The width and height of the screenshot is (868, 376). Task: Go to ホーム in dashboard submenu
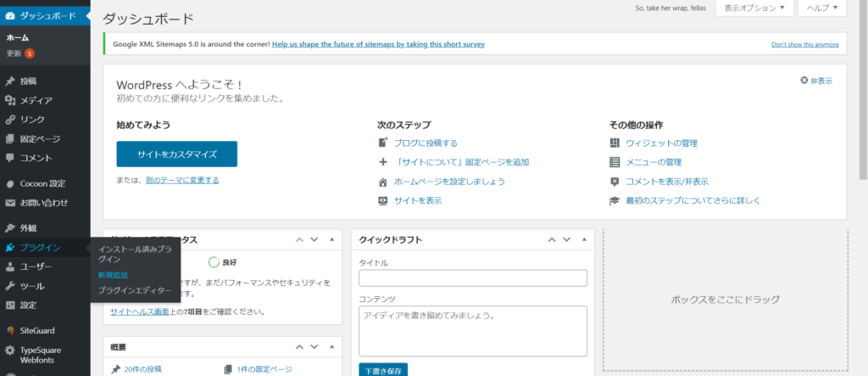(18, 37)
